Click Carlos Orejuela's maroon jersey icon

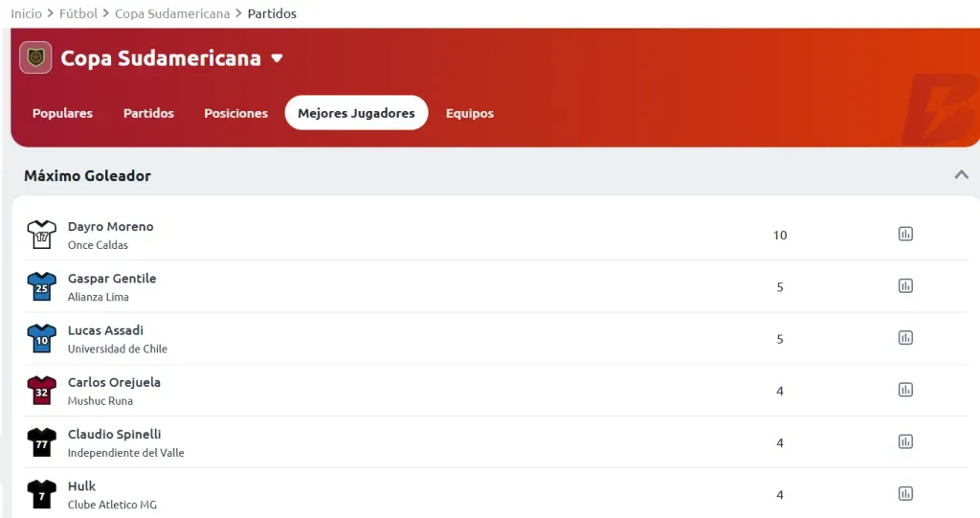pos(41,391)
